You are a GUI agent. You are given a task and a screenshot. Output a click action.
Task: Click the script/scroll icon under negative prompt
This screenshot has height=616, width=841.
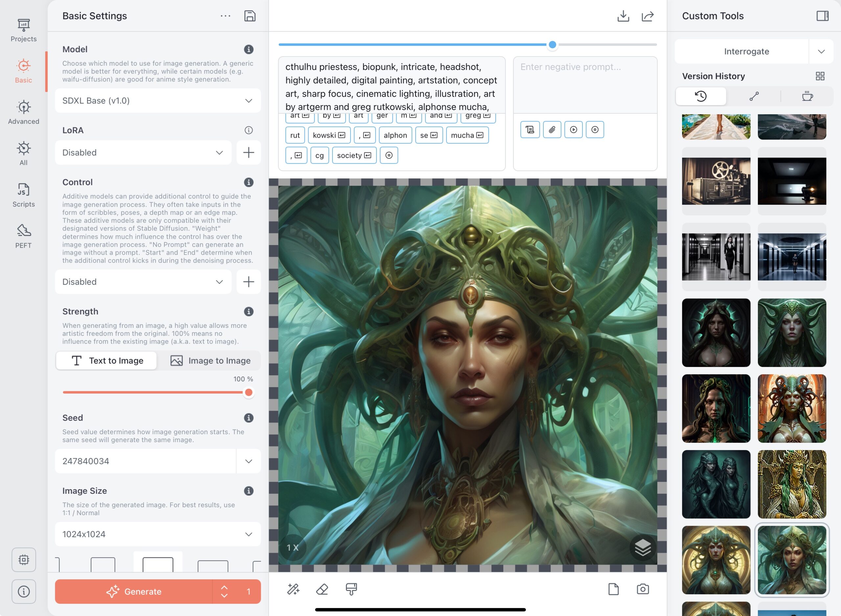pyautogui.click(x=530, y=129)
